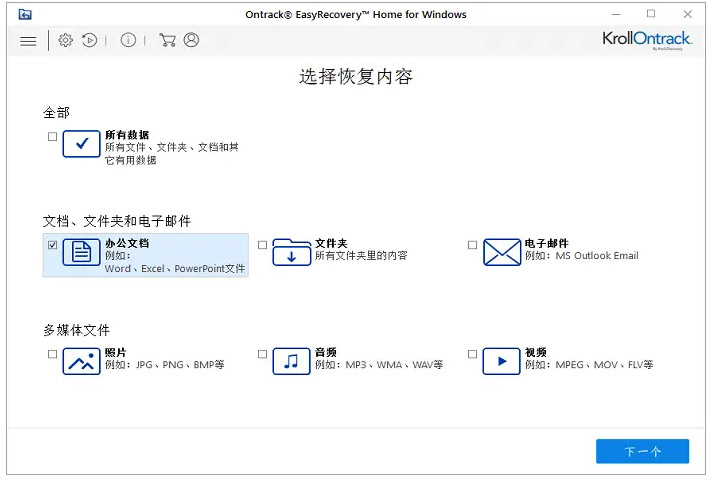Open the user account icon

point(191,40)
